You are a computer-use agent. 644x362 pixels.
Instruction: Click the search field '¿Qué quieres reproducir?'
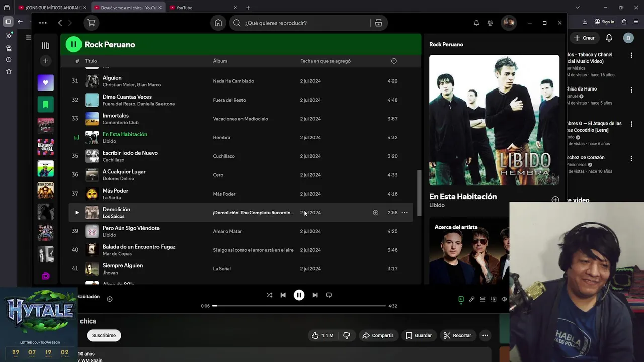pos(300,23)
